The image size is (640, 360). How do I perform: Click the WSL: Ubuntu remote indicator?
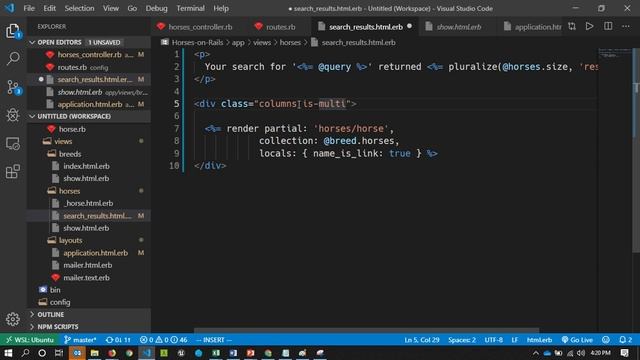tap(29, 340)
